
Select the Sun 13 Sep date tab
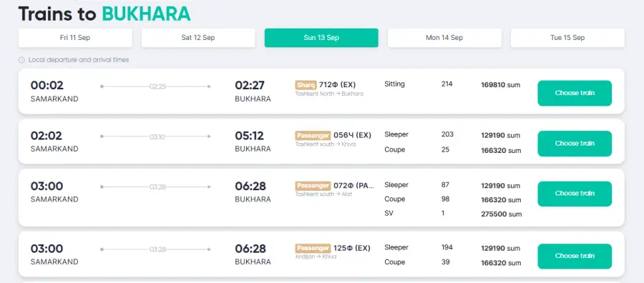(321, 38)
